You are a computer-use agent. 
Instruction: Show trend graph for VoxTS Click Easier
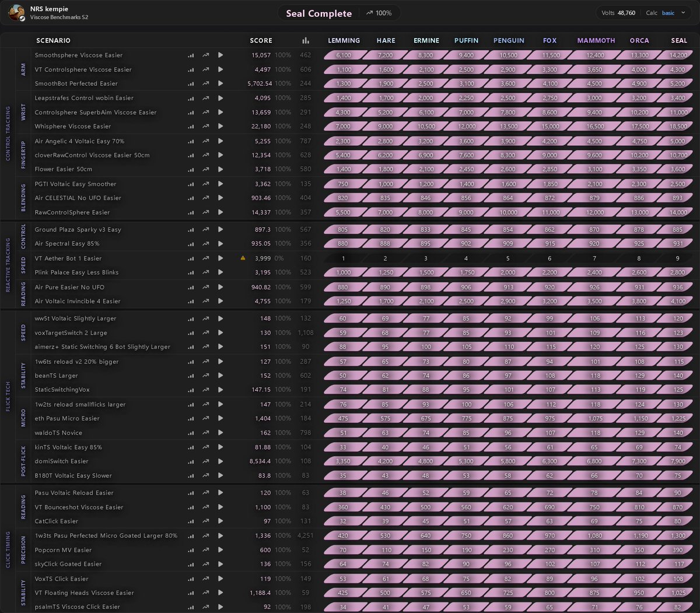pyautogui.click(x=206, y=579)
